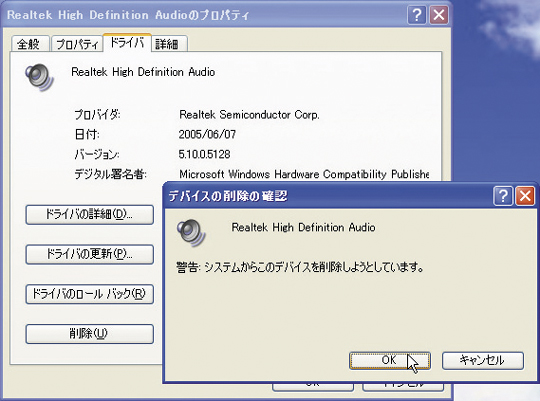The height and width of the screenshot is (401, 540).
Task: Click the Realtek High Definition Audioのプロパティ title bar
Action: click(x=207, y=15)
